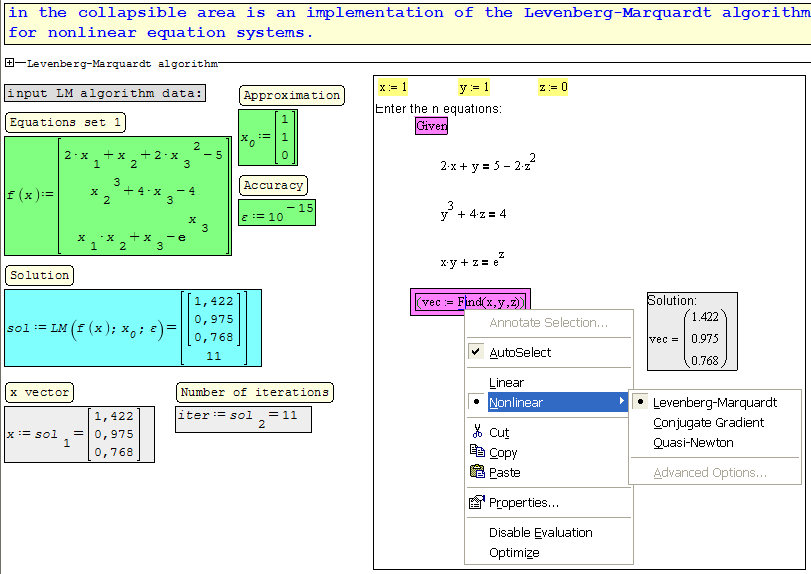Click the Properties icon in menu
The width and height of the screenshot is (811, 574).
click(476, 502)
